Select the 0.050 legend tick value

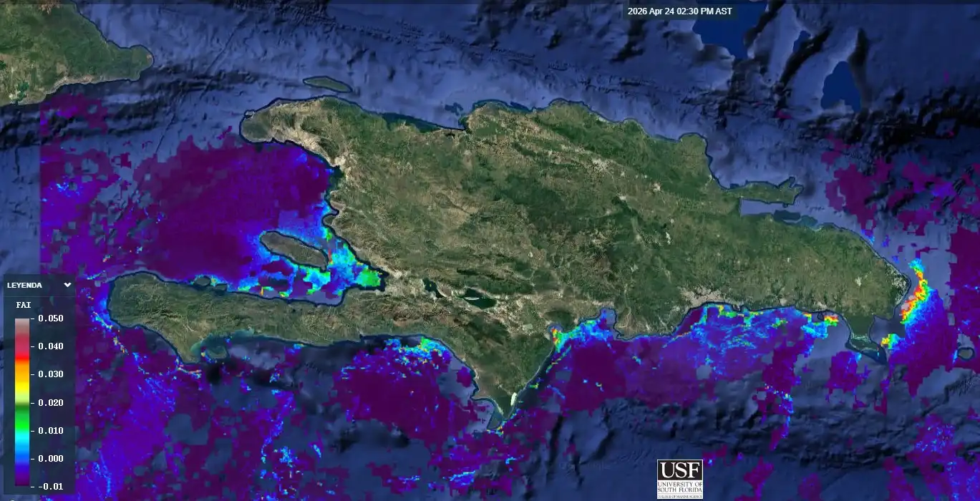(x=51, y=318)
